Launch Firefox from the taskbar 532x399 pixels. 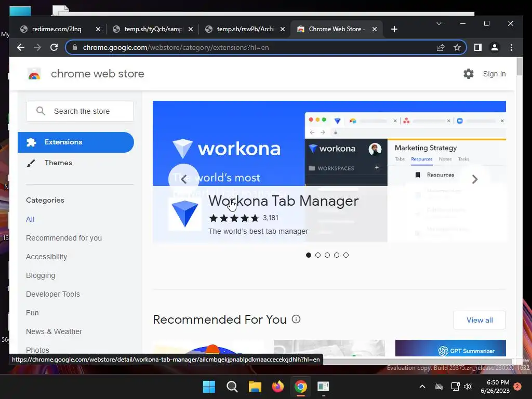click(x=278, y=387)
